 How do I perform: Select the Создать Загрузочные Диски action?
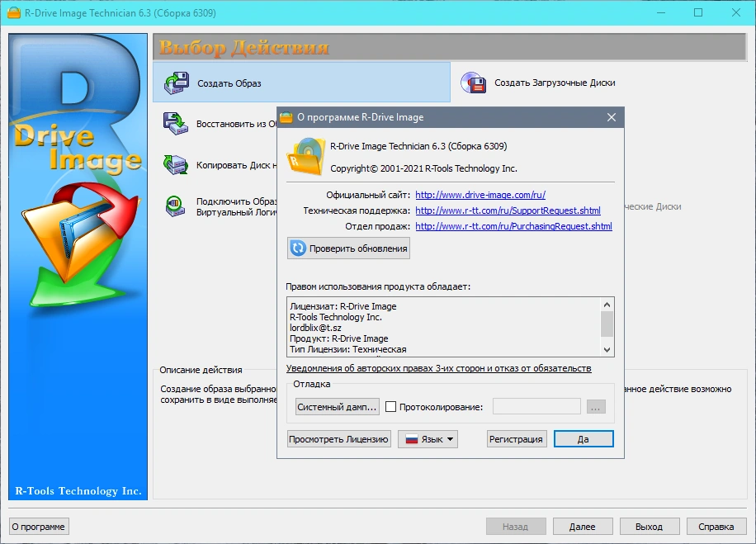[x=555, y=83]
